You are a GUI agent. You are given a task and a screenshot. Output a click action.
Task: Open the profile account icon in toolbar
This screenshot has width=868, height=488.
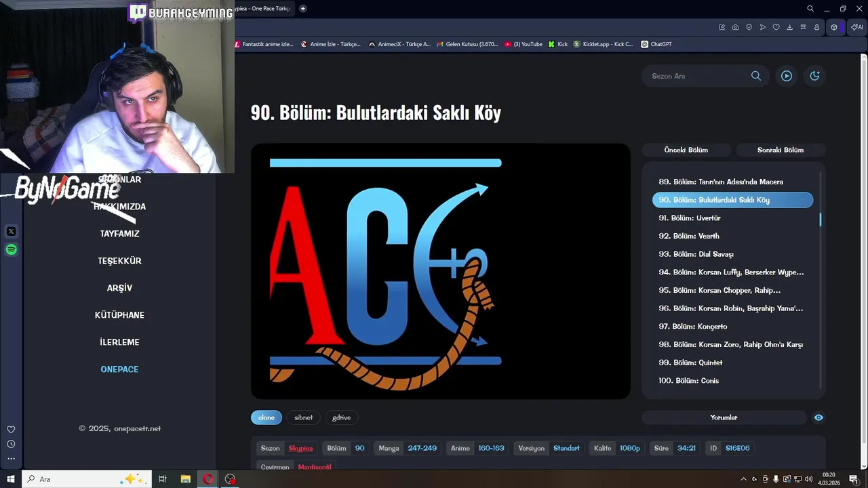point(817,27)
